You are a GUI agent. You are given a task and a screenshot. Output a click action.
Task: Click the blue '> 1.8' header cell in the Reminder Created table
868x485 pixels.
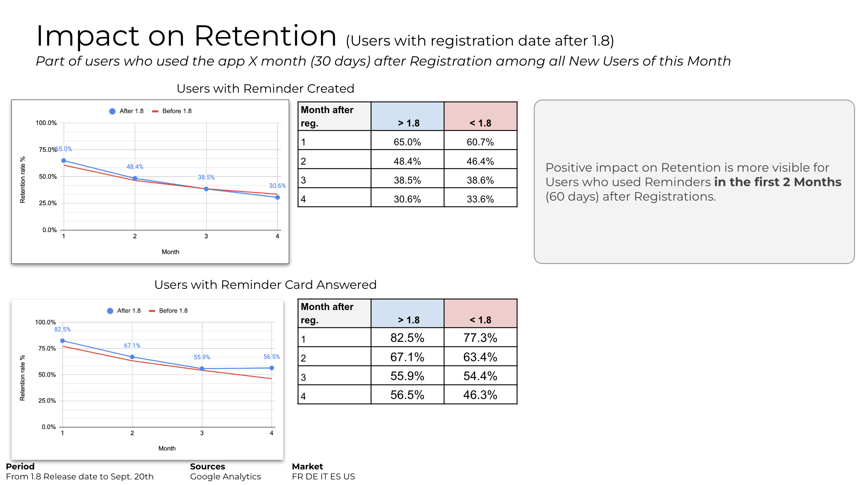(x=407, y=116)
